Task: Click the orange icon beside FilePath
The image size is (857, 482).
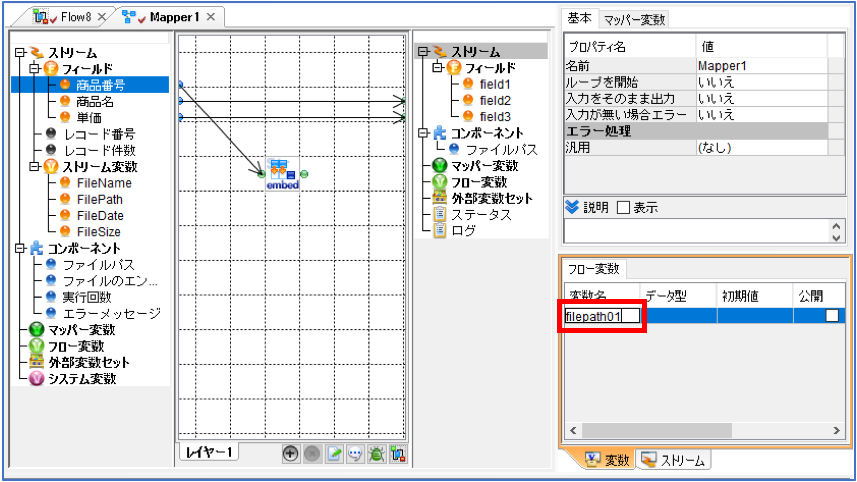Action: [x=65, y=199]
